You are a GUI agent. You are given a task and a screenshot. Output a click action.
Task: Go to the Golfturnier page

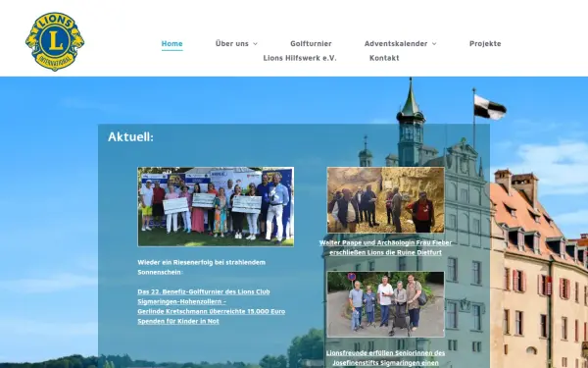311,43
